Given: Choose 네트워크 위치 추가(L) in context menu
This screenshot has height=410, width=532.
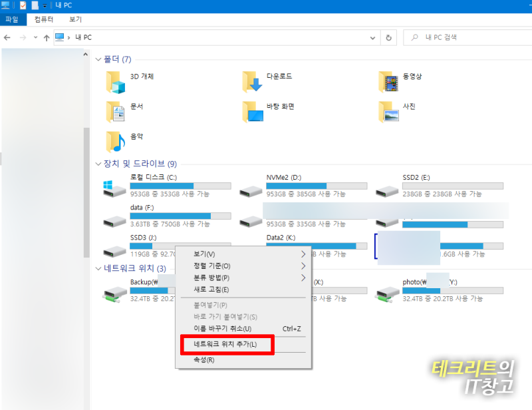Looking at the screenshot, I should pyautogui.click(x=243, y=344).
